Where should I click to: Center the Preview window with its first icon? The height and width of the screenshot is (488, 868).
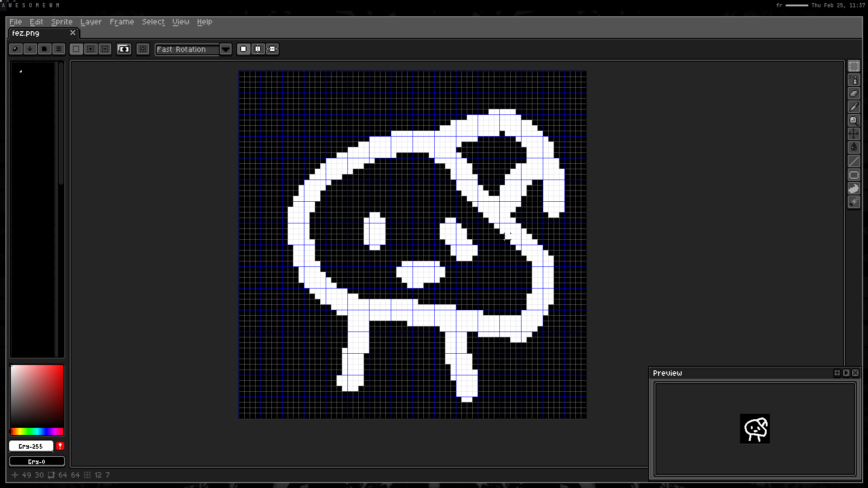(837, 373)
